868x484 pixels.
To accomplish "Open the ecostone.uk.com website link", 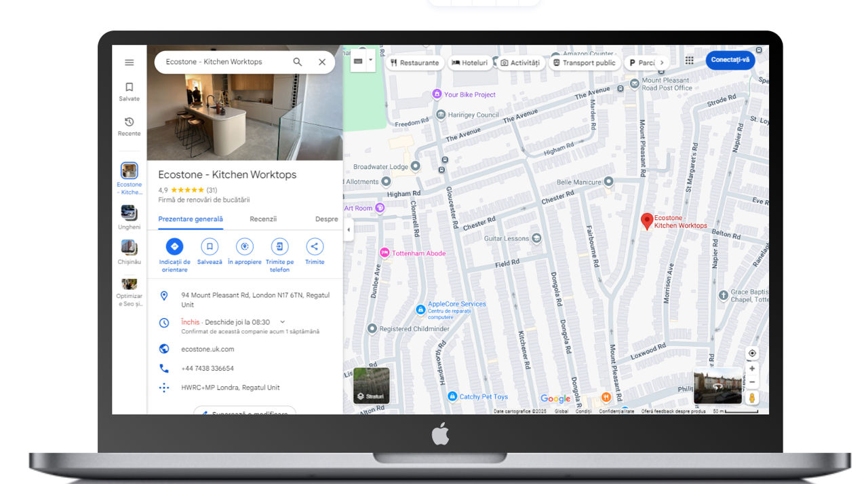I will pos(208,349).
